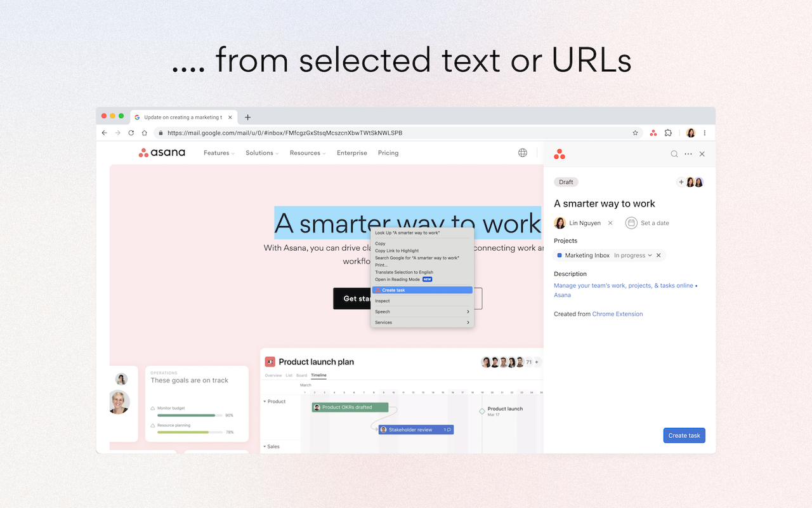This screenshot has width=812, height=508.
Task: Choose Copy Link to Highlight
Action: (422, 251)
